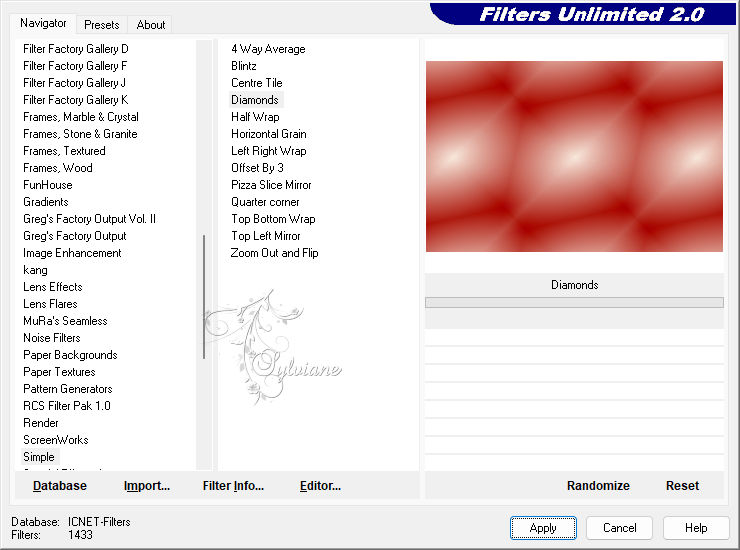Image resolution: width=740 pixels, height=550 pixels.
Task: Select Simple category
Action: point(39,457)
